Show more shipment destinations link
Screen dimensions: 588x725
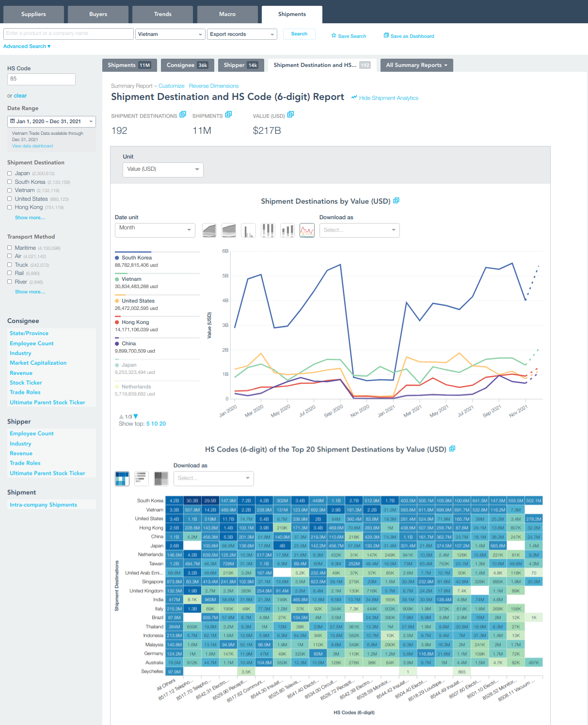(x=30, y=218)
